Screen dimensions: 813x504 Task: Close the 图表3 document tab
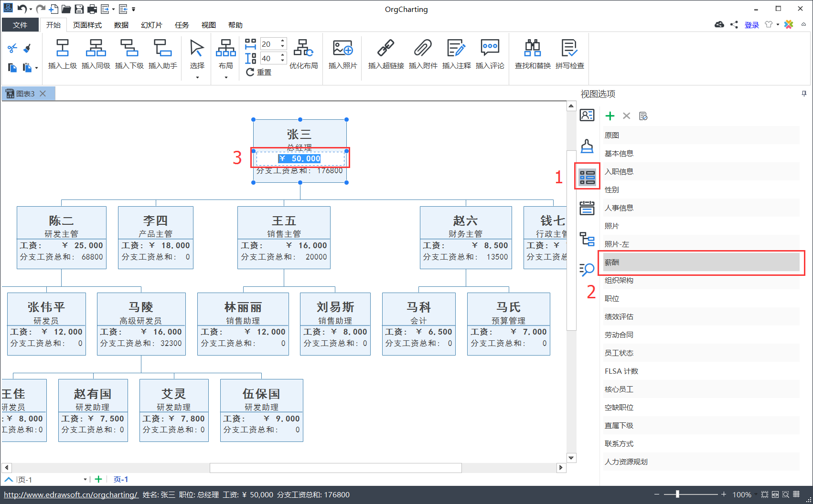(x=43, y=94)
